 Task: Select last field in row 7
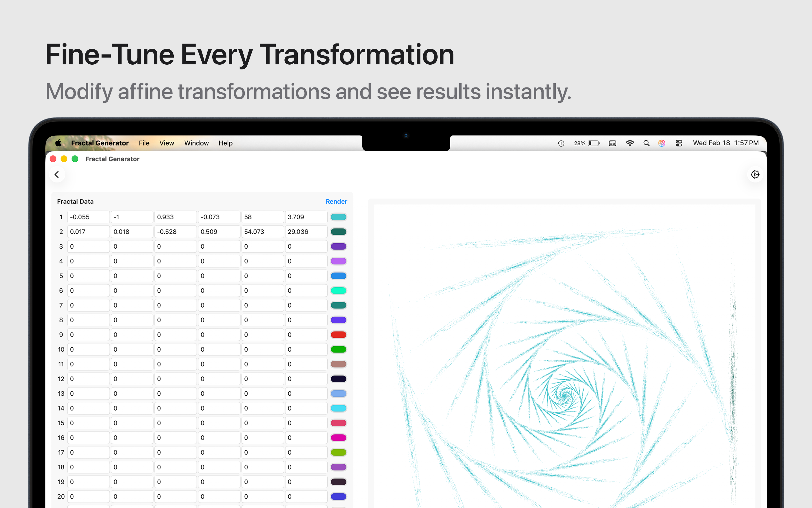pos(306,305)
